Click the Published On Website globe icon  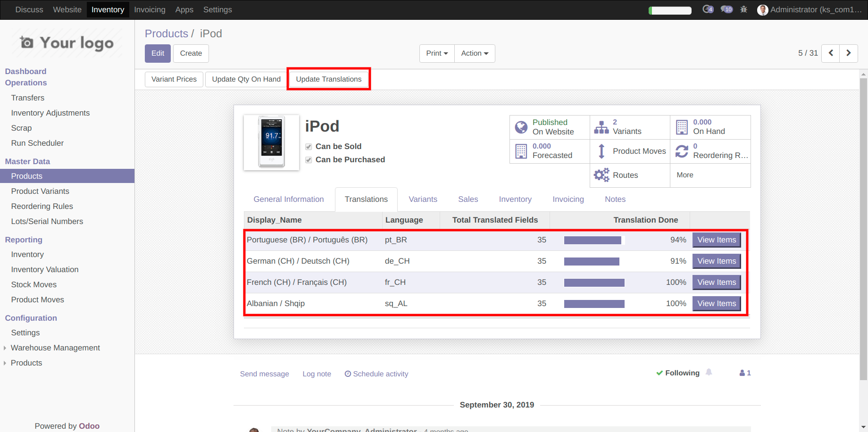pos(521,127)
